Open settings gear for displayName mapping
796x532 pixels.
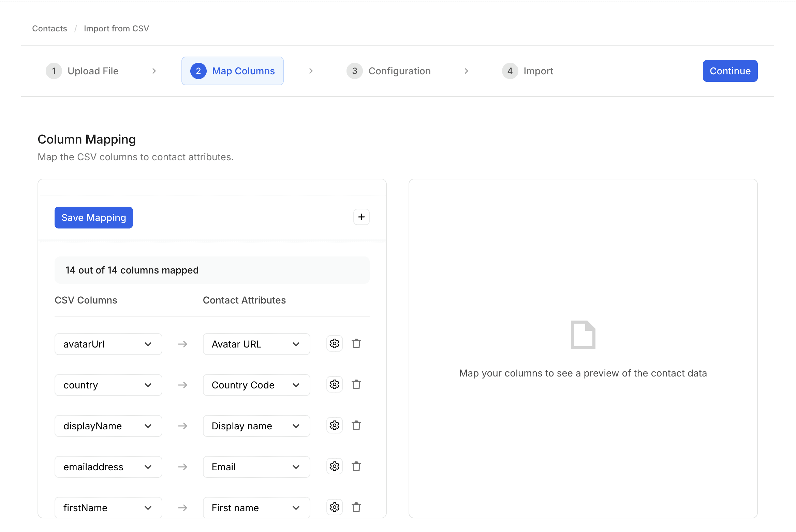point(334,425)
